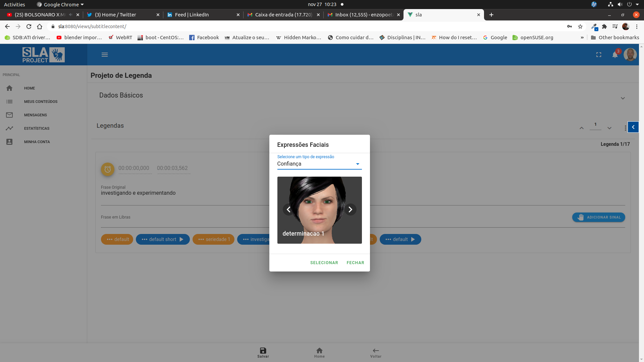This screenshot has height=362, width=644.
Task: Go to previous legenda with up chevron
Action: pyautogui.click(x=582, y=128)
